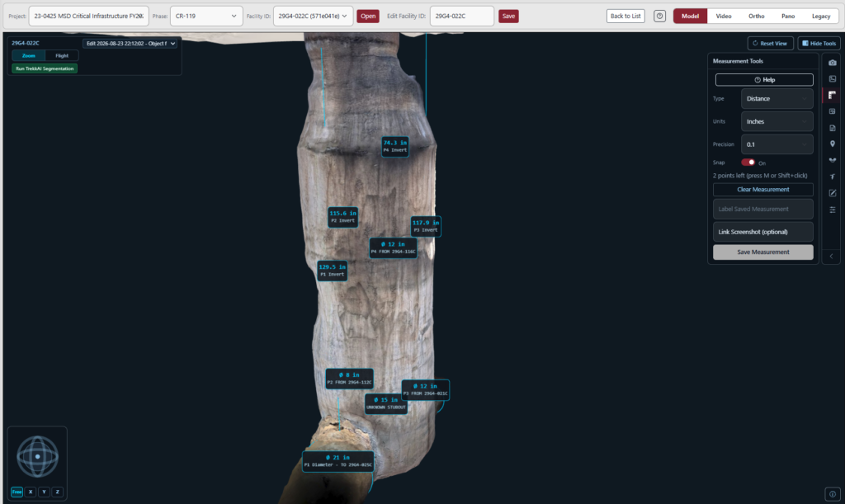Lock view to the Y axis
The image size is (845, 504).
tap(45, 492)
